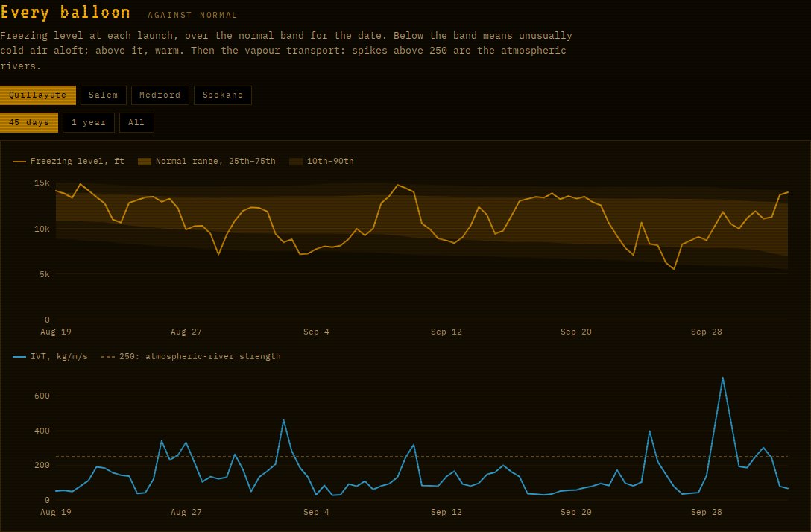Click Sep 4 on the freezing level chart axis
Screen dimensions: 811x532
pos(316,332)
